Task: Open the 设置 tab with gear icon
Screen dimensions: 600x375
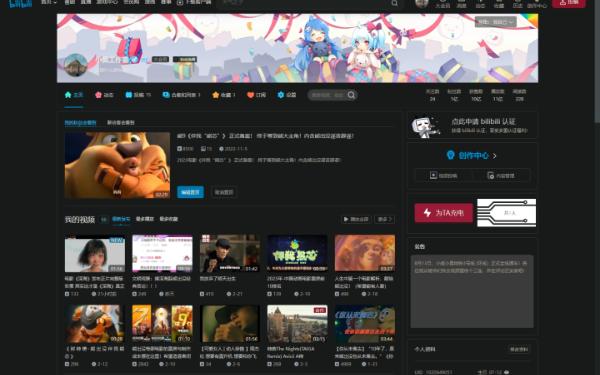Action: tap(287, 95)
